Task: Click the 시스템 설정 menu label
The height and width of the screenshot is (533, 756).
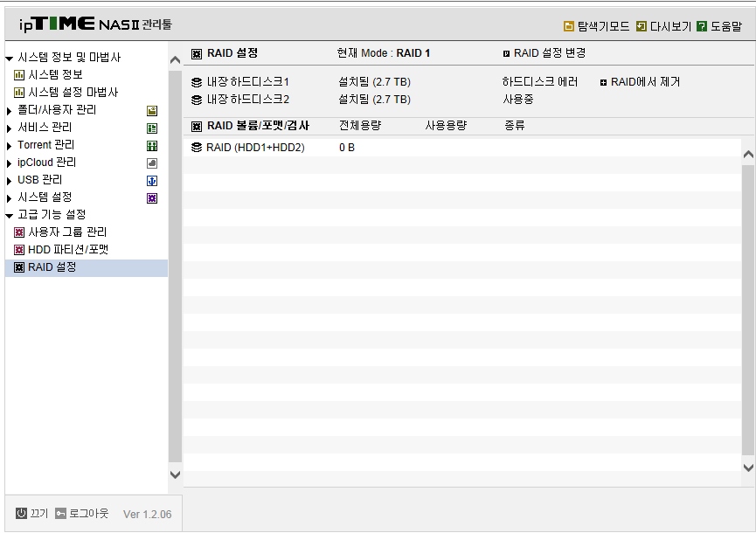Action: [45, 197]
